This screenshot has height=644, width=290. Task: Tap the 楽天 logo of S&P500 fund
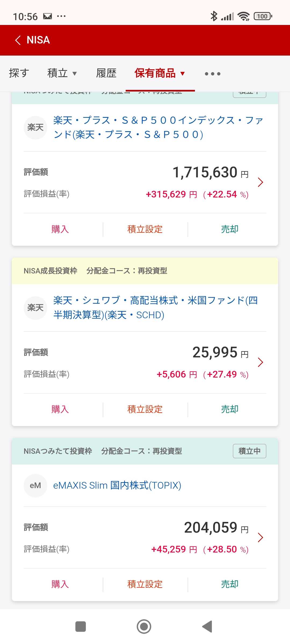coord(35,127)
